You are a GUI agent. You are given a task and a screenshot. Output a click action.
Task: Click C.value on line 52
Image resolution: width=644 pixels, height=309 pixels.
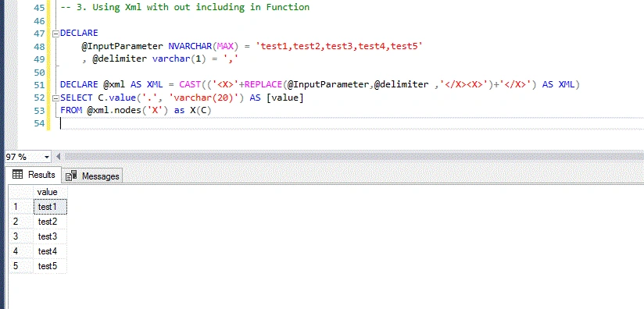pos(117,98)
